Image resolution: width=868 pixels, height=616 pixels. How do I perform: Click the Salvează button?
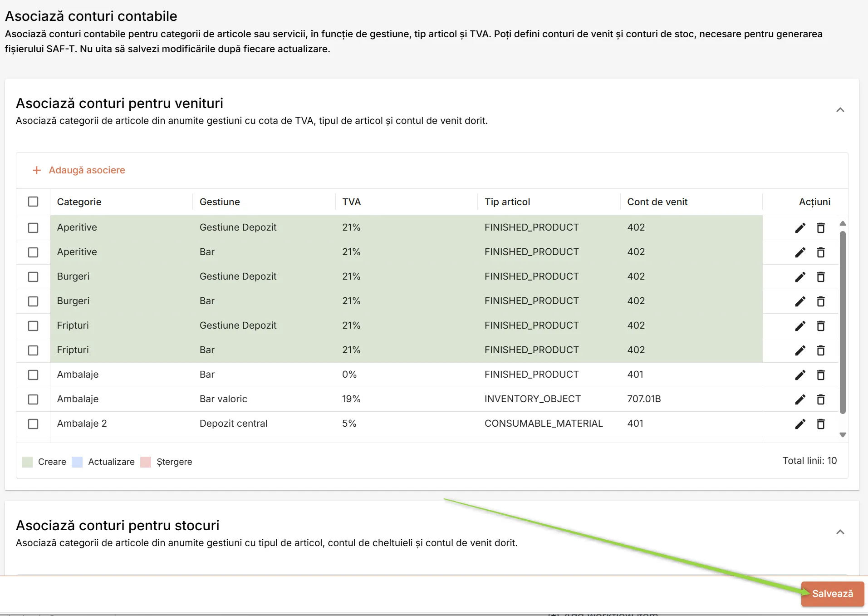833,594
